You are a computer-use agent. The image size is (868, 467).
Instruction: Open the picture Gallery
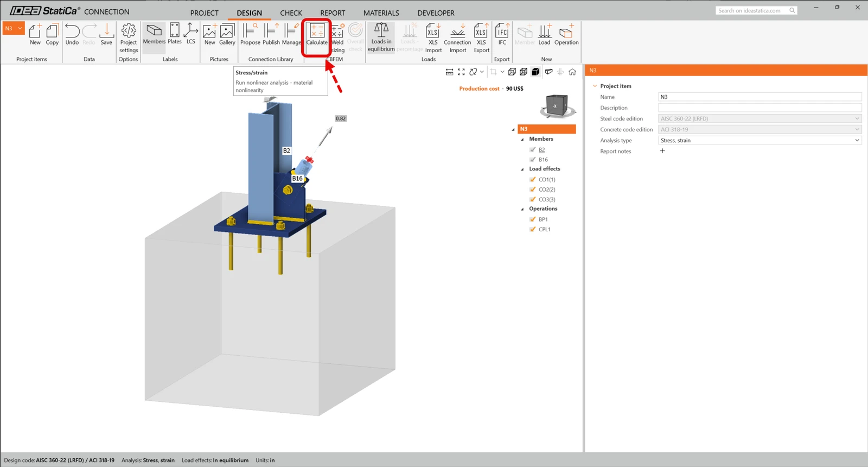coord(227,34)
